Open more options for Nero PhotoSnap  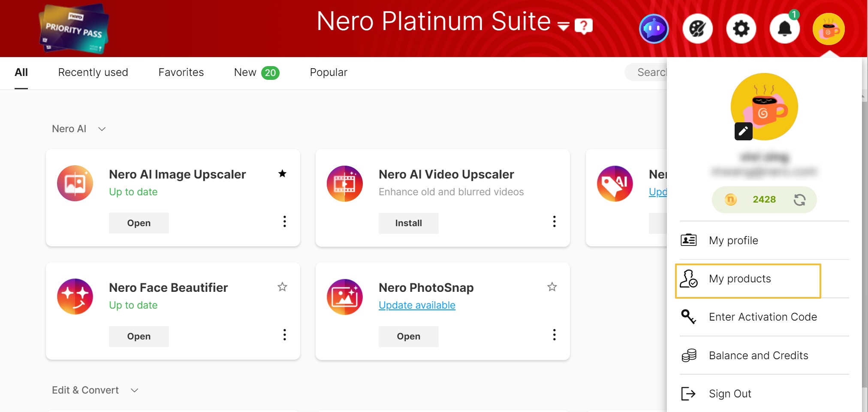pyautogui.click(x=554, y=335)
